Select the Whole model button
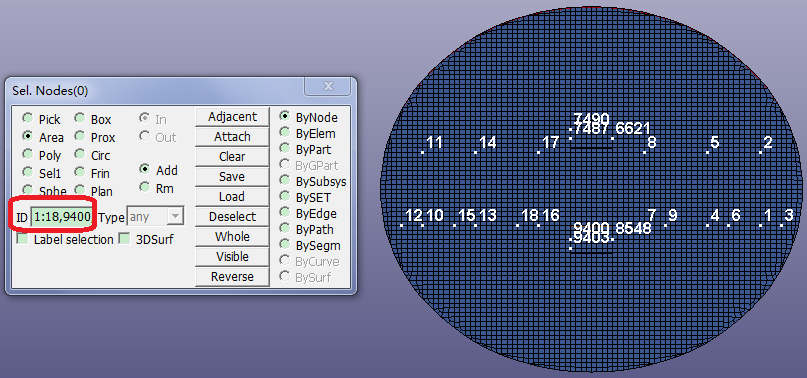807x378 pixels. pos(232,237)
